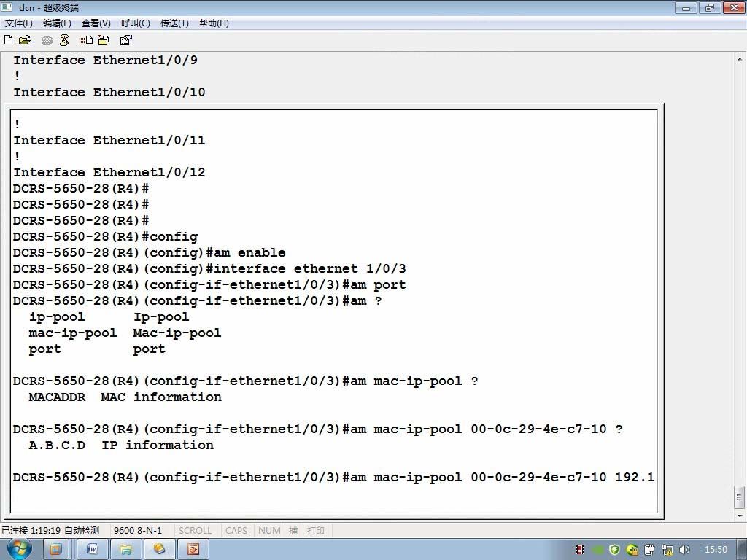Click the 'A.B.C.D IP information' help row
This screenshot has width=747, height=560.
(121, 445)
